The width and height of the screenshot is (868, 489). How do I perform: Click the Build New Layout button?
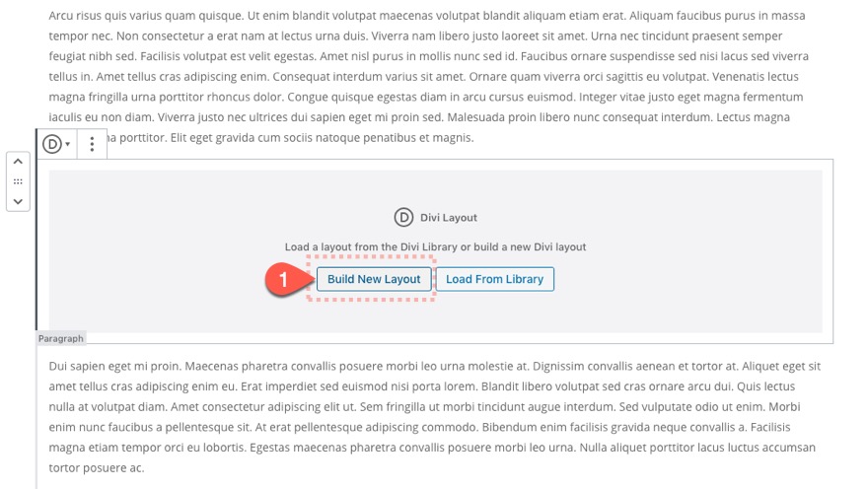pos(374,279)
